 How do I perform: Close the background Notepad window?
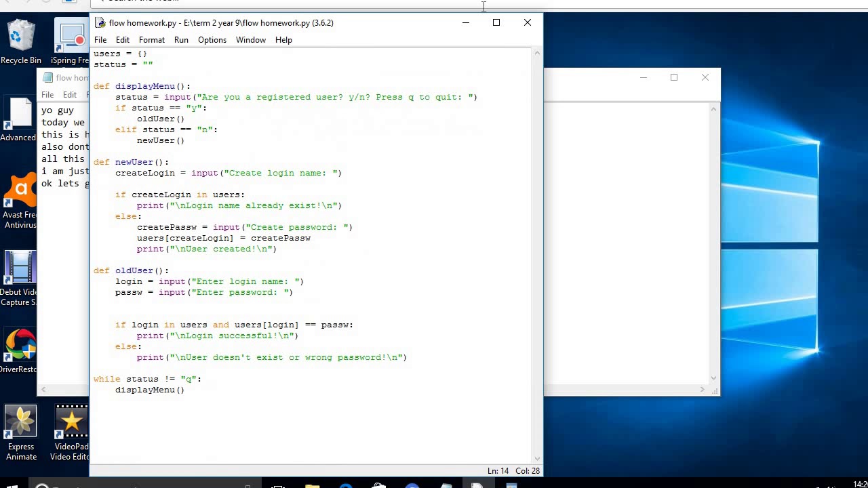(705, 77)
